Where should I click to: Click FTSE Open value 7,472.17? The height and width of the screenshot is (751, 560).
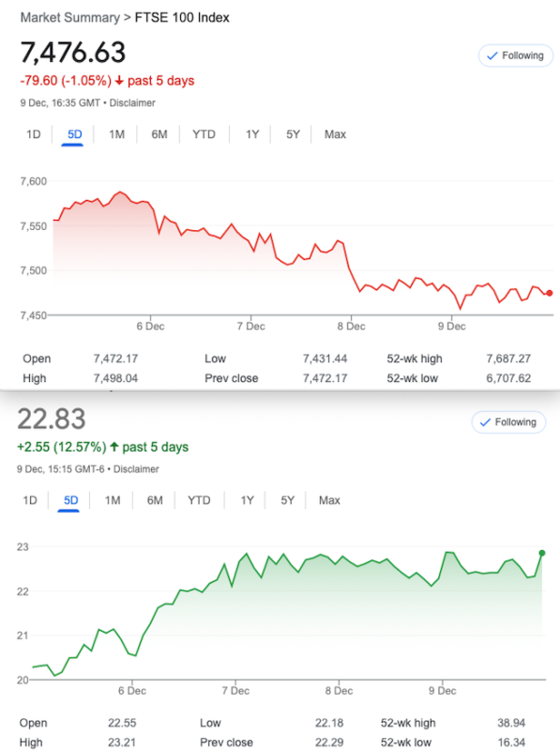tap(115, 359)
